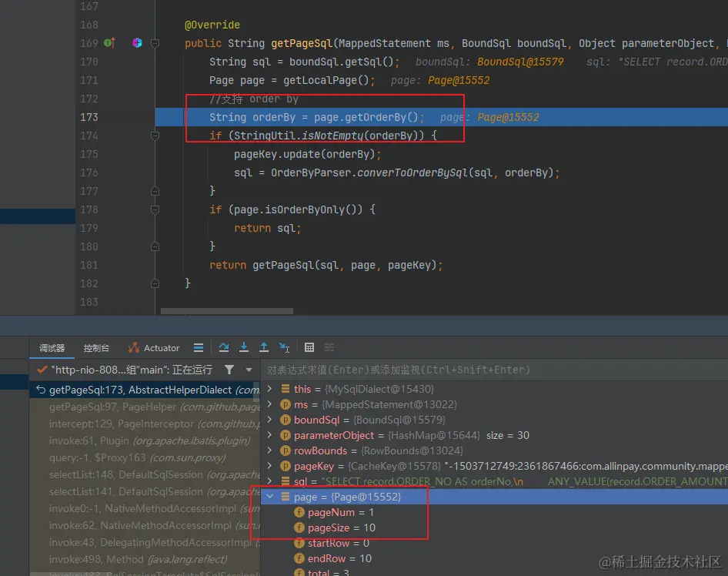Select frame query:-1, $Proxy163
This screenshot has width=728, height=576.
pyautogui.click(x=145, y=457)
